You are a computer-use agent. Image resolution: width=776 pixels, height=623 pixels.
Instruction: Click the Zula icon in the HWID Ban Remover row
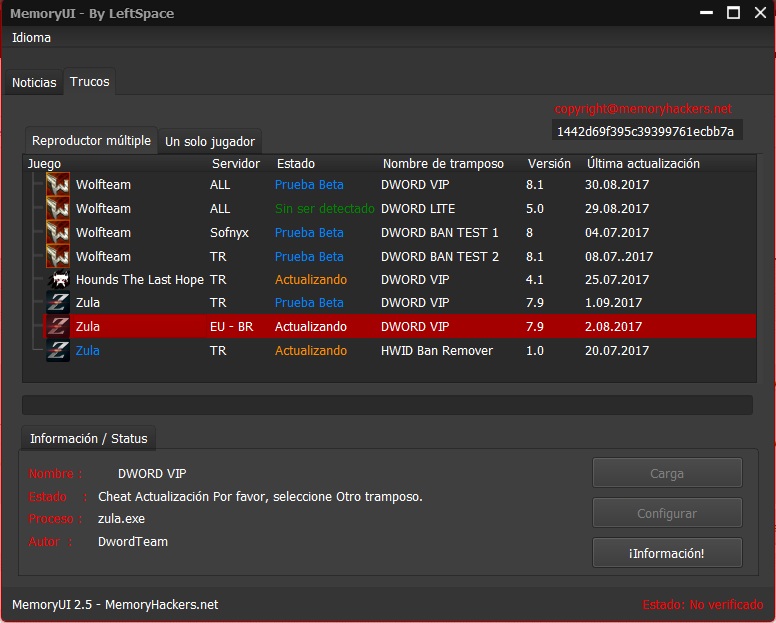tap(58, 350)
